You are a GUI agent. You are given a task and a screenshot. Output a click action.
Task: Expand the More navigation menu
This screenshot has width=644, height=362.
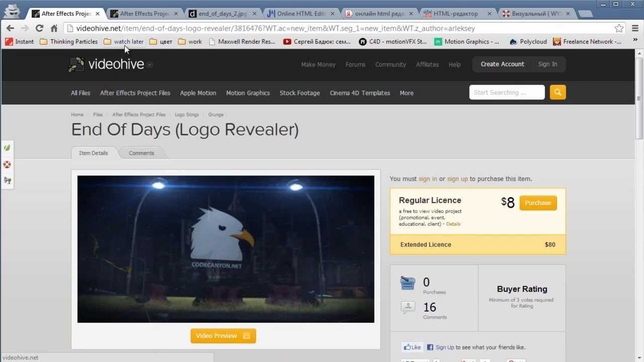click(407, 93)
